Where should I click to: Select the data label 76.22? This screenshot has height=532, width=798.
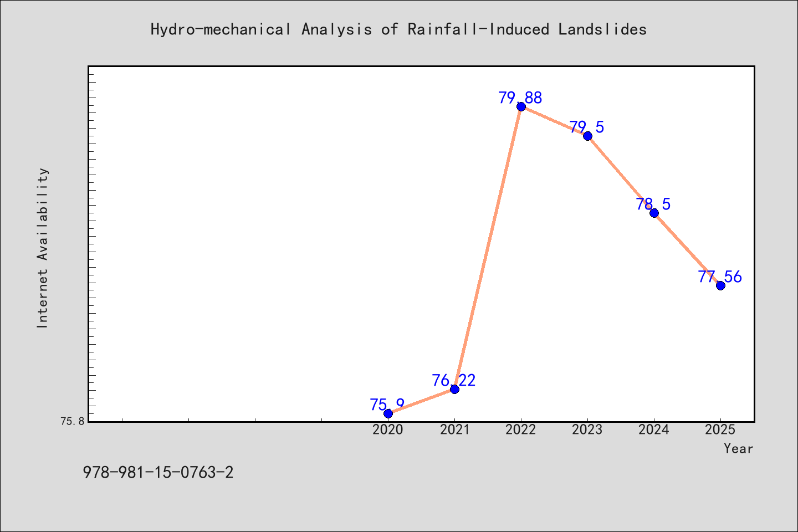[454, 381]
